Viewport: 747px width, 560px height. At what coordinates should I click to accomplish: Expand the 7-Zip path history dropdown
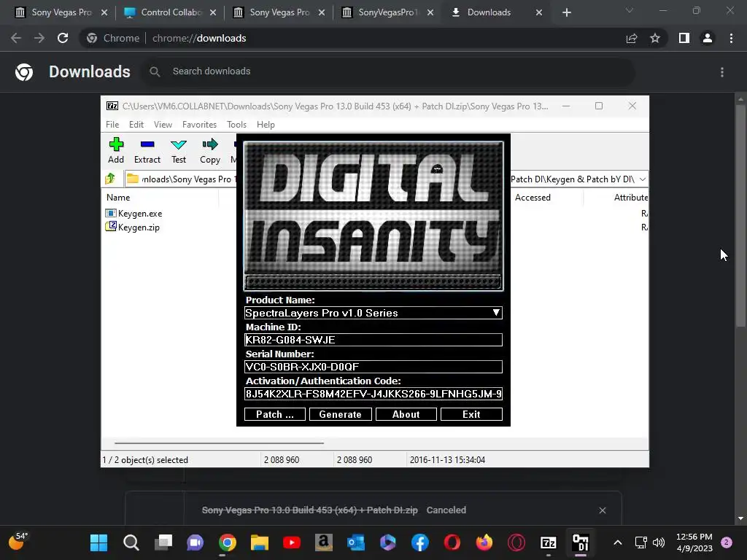(x=643, y=179)
